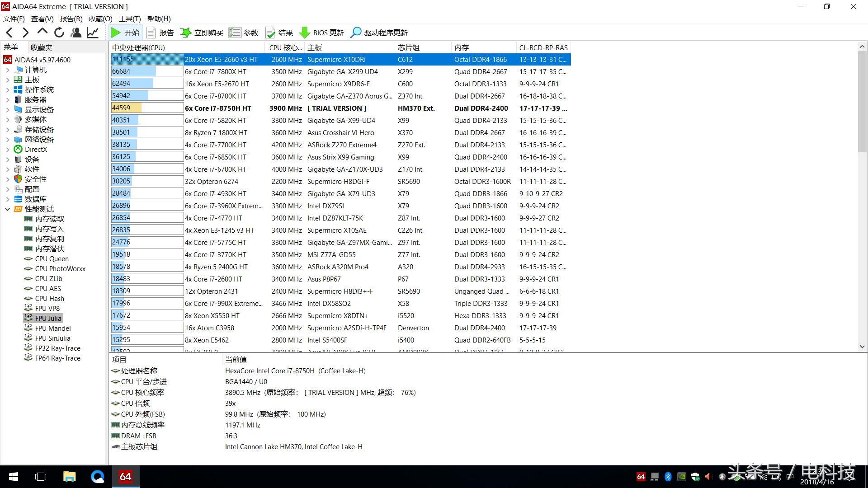The image size is (868, 488).
Task: Click the Report (报告) document icon
Action: pyautogui.click(x=151, y=33)
